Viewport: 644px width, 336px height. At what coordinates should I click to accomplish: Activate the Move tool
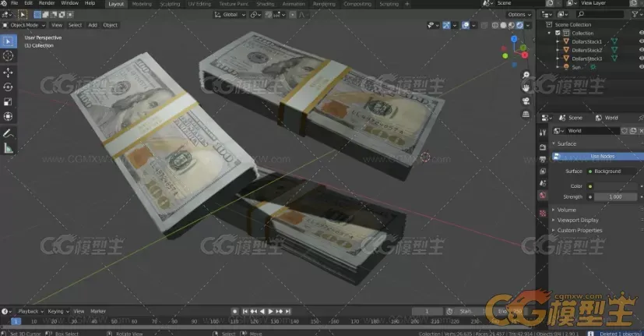click(x=9, y=73)
